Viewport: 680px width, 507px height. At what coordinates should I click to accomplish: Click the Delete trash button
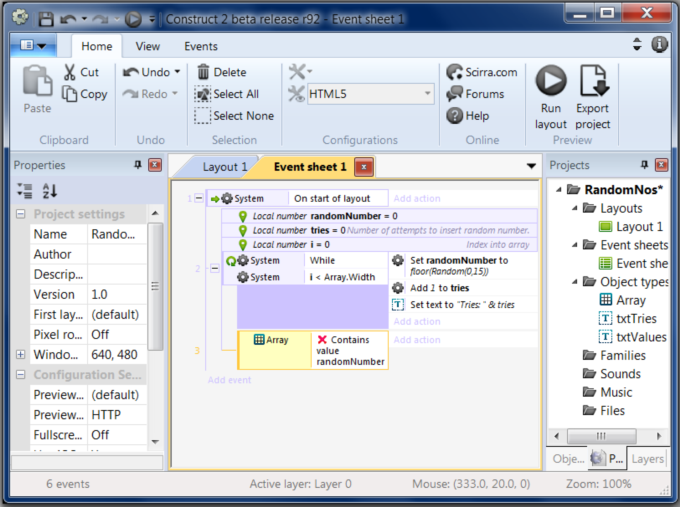tap(222, 72)
